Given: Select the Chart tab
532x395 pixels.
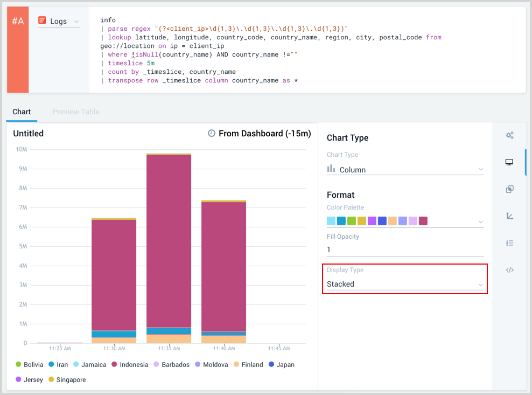Looking at the screenshot, I should tap(22, 112).
